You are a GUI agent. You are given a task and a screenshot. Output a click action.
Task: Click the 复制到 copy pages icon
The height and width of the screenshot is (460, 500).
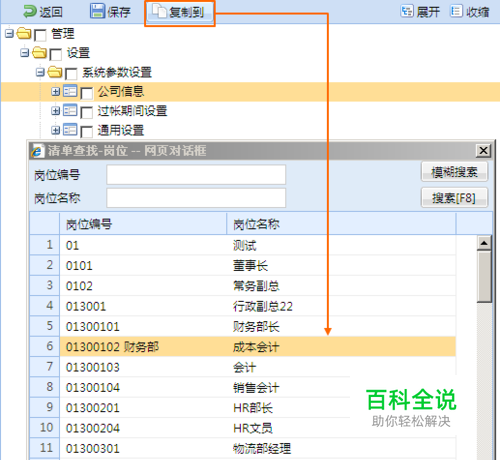(x=159, y=11)
